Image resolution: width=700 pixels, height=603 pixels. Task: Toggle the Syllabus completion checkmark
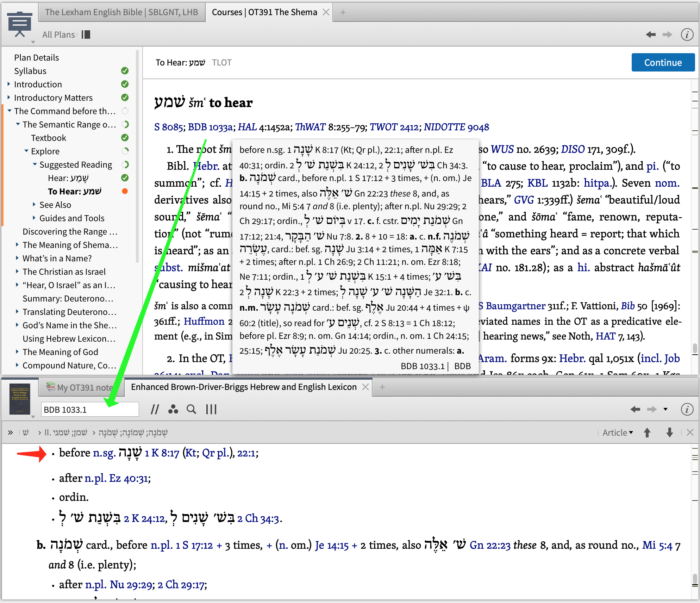[125, 71]
